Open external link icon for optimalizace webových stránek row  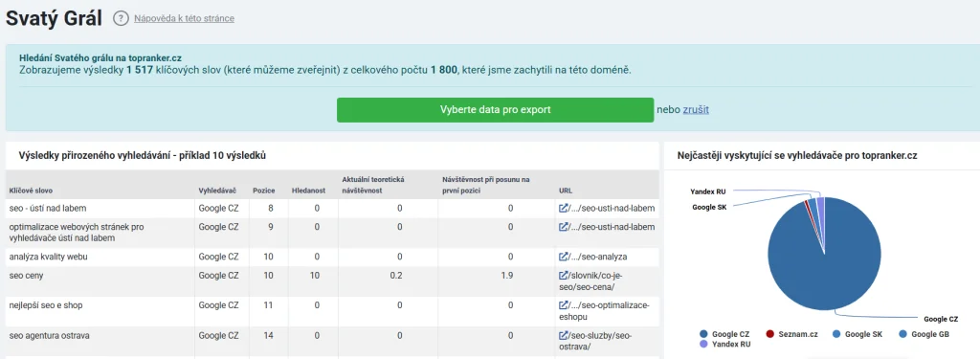[x=563, y=227]
